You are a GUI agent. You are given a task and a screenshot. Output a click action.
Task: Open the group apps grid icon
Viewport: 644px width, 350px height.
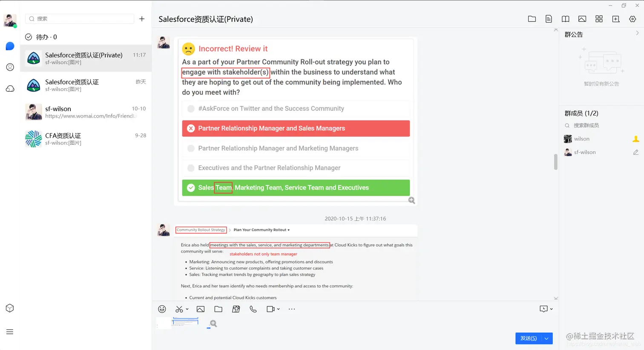point(599,19)
